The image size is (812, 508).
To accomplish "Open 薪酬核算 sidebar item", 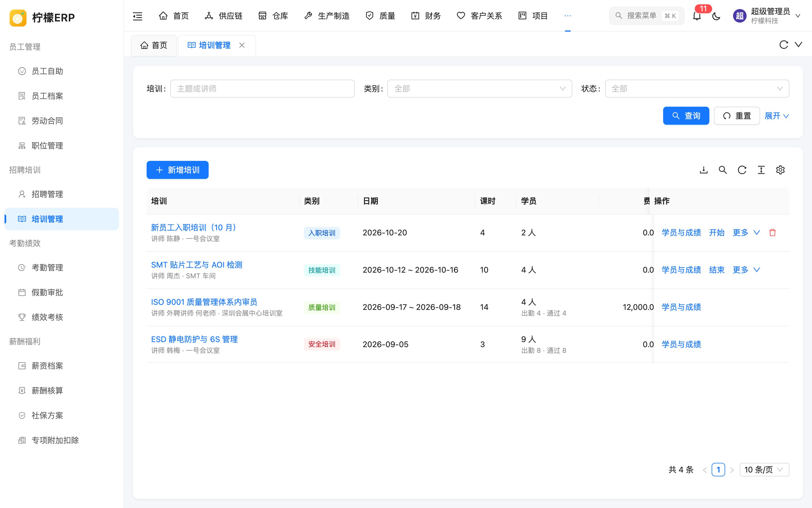I will point(62,390).
